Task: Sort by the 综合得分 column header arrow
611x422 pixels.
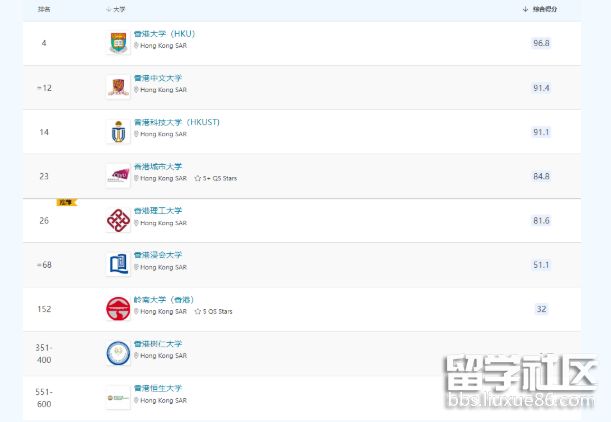Action: point(525,9)
